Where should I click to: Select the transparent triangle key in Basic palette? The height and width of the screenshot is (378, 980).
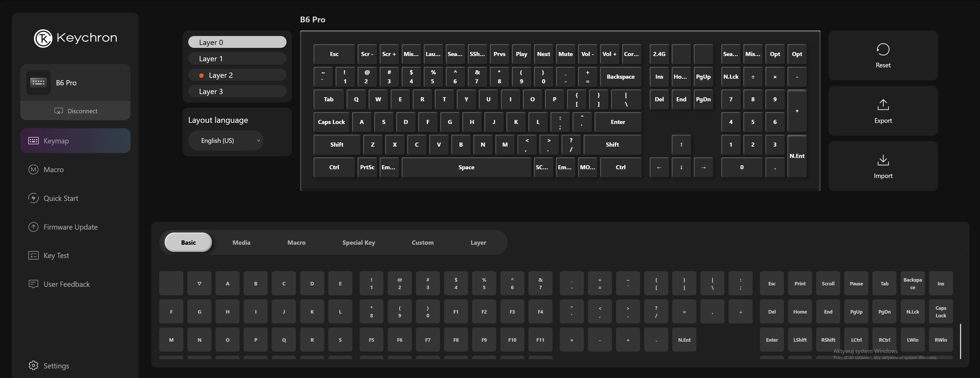[199, 283]
